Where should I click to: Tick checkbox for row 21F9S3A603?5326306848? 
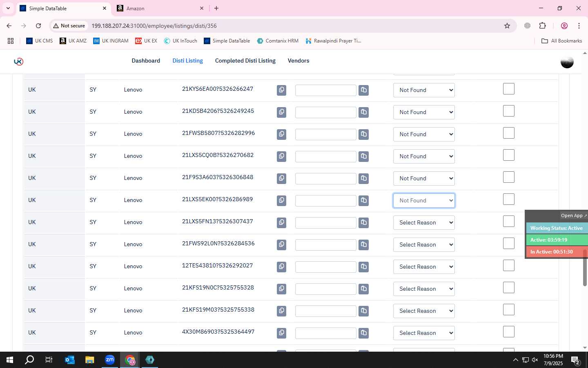pyautogui.click(x=509, y=177)
